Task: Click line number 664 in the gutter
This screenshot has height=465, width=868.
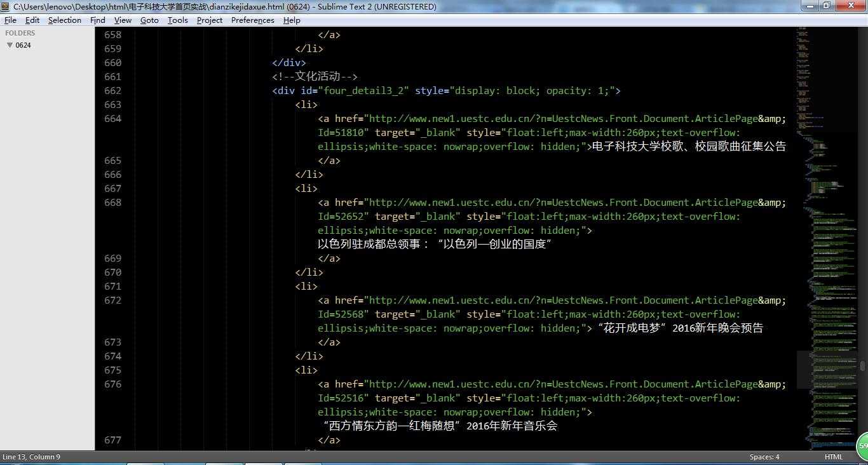Action: click(112, 119)
